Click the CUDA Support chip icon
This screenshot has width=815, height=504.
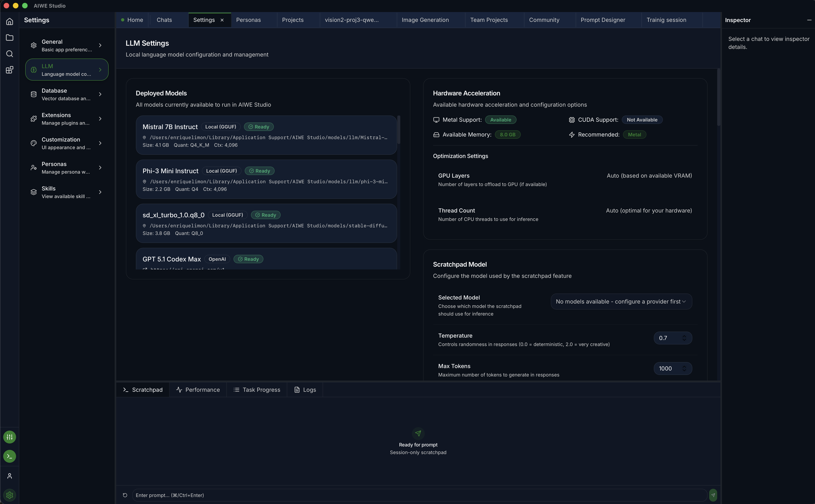[x=572, y=120]
